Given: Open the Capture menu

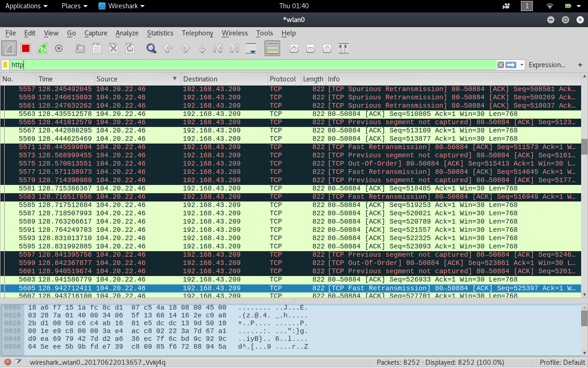Looking at the screenshot, I should click(96, 33).
